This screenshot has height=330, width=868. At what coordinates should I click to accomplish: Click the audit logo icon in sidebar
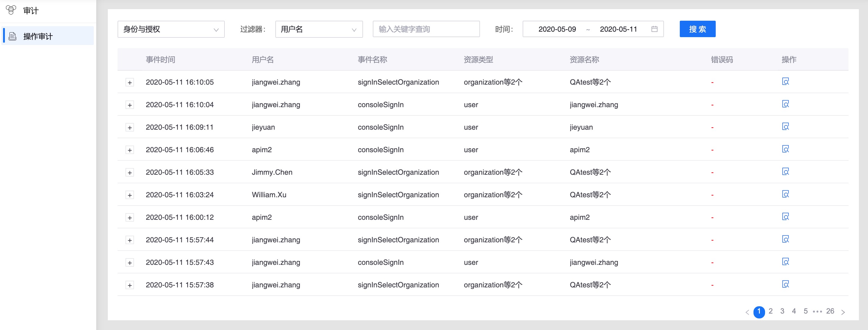11,10
